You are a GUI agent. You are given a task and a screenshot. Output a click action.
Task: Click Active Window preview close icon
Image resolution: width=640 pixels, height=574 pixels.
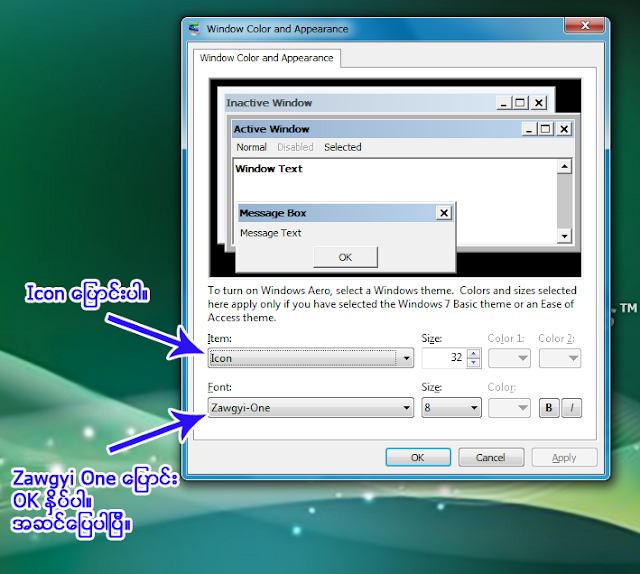pos(564,129)
